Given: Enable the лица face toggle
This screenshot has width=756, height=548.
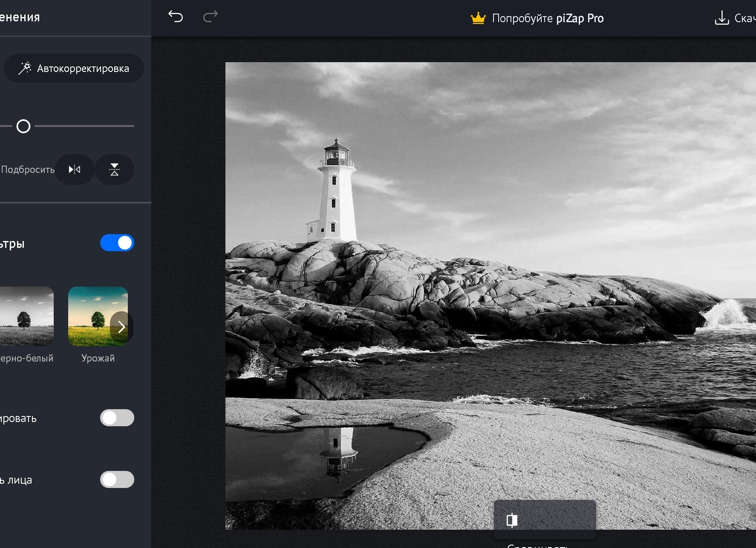Looking at the screenshot, I should [117, 479].
